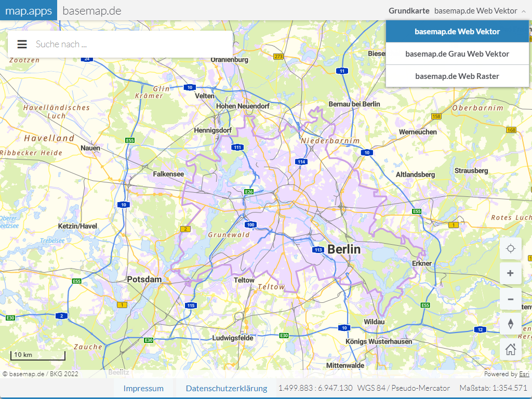Zoom out with the minus button

(x=510, y=299)
